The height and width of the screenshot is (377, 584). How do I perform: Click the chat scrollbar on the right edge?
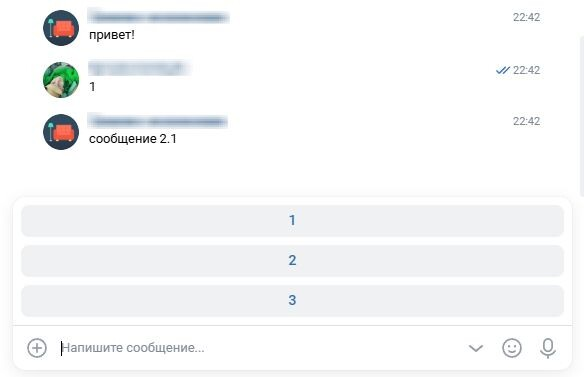tap(582, 115)
